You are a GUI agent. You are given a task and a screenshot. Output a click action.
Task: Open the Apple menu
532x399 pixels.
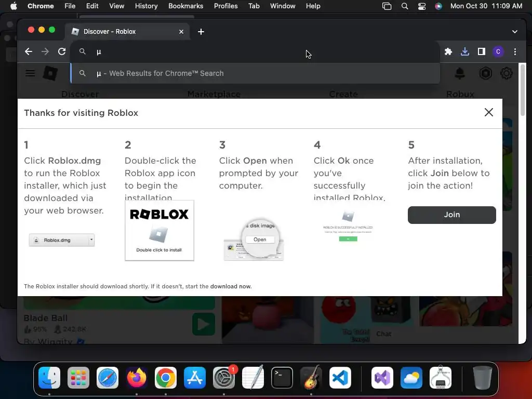point(14,6)
